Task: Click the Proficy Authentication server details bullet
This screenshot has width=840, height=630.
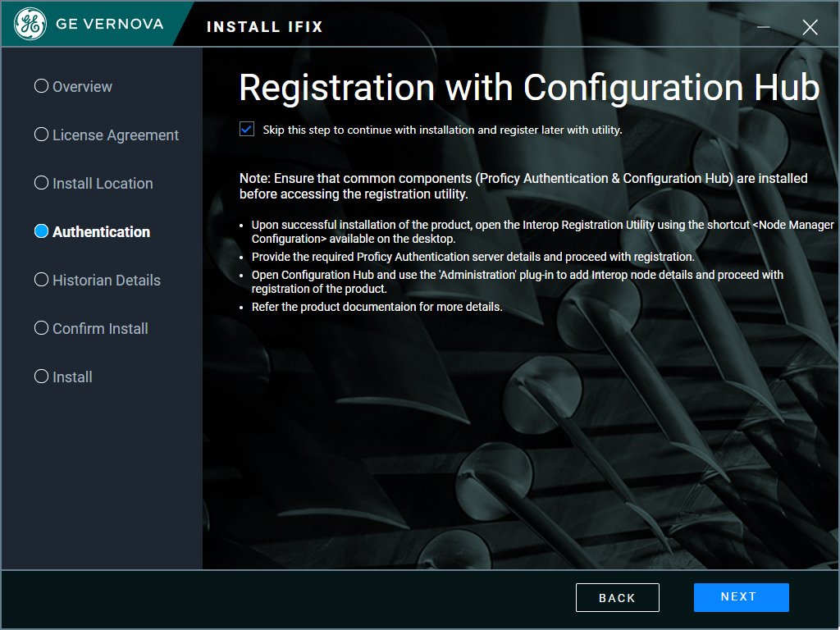Action: 473,257
